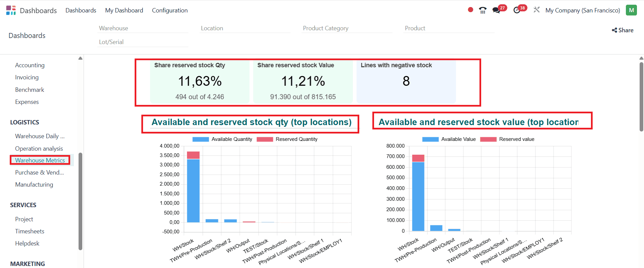Click the Lines with negative stock card
The image size is (644, 268).
pos(406,81)
